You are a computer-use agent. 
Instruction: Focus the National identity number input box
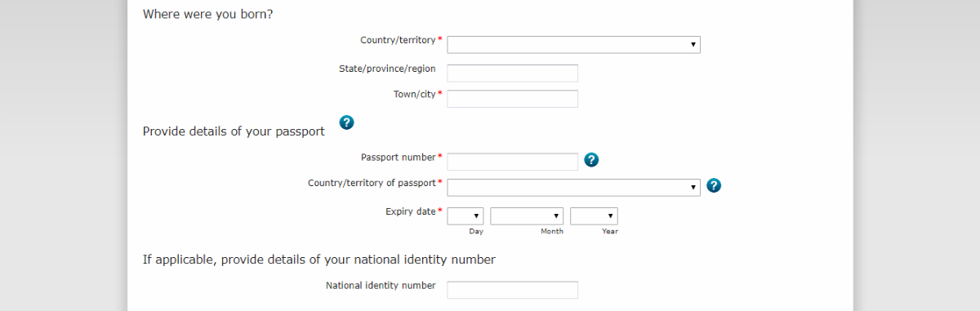pyautogui.click(x=513, y=290)
